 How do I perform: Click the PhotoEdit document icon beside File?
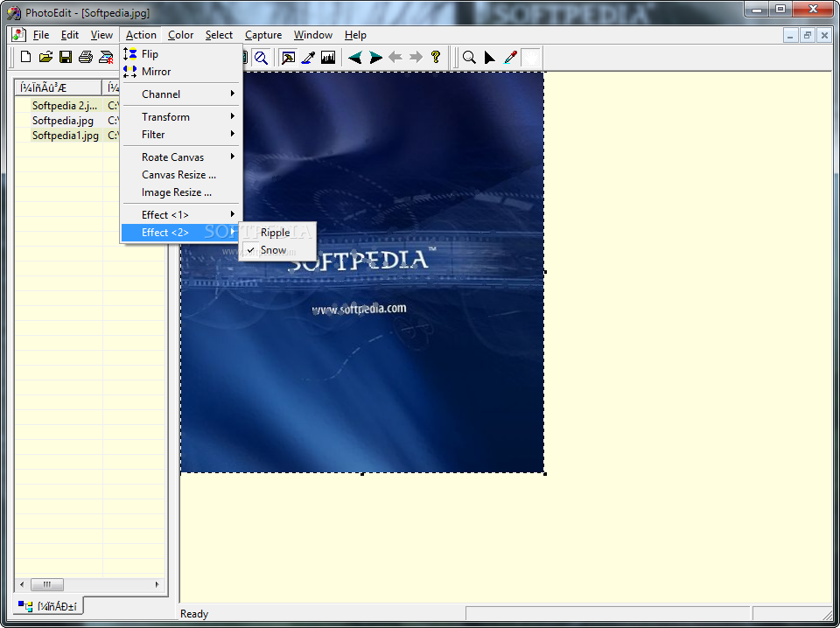tap(18, 35)
